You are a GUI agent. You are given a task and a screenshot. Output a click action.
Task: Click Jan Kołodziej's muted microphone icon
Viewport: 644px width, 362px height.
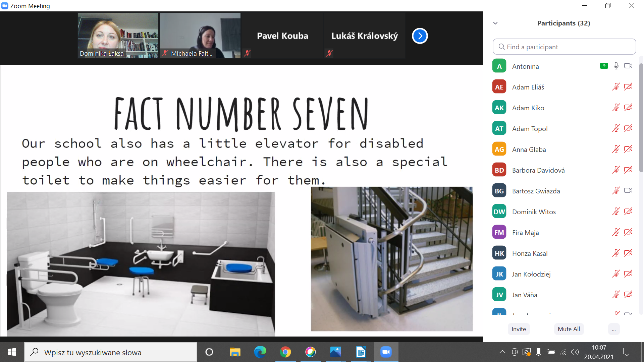coord(616,274)
